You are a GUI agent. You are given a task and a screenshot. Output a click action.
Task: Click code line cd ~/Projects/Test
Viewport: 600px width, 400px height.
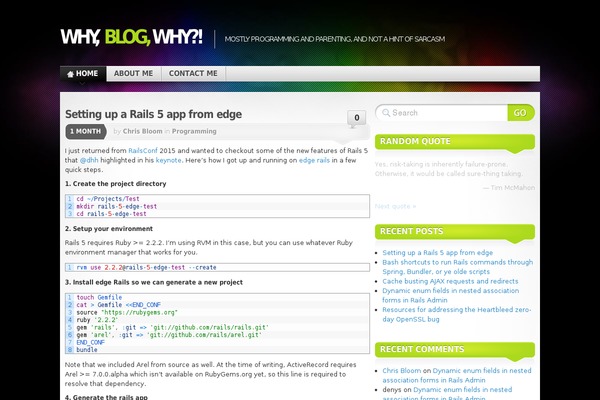(x=108, y=199)
